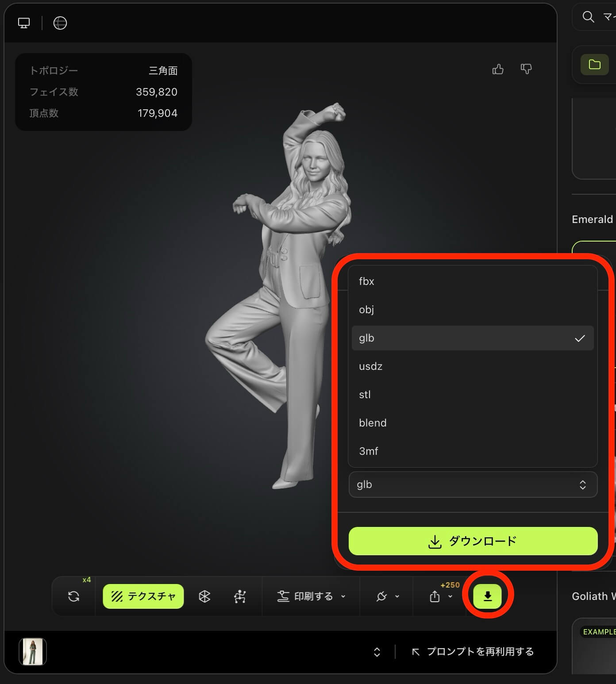Switch to monitor view icon
The image size is (616, 684).
tap(24, 23)
